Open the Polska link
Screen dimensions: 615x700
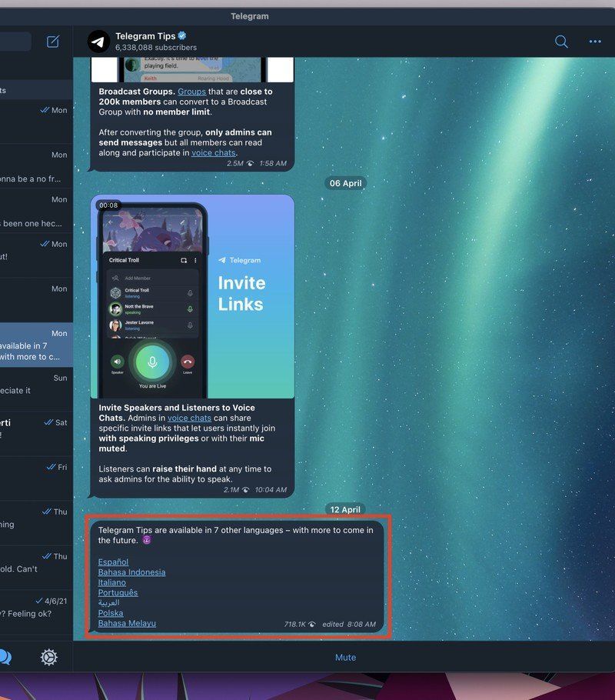(x=110, y=613)
